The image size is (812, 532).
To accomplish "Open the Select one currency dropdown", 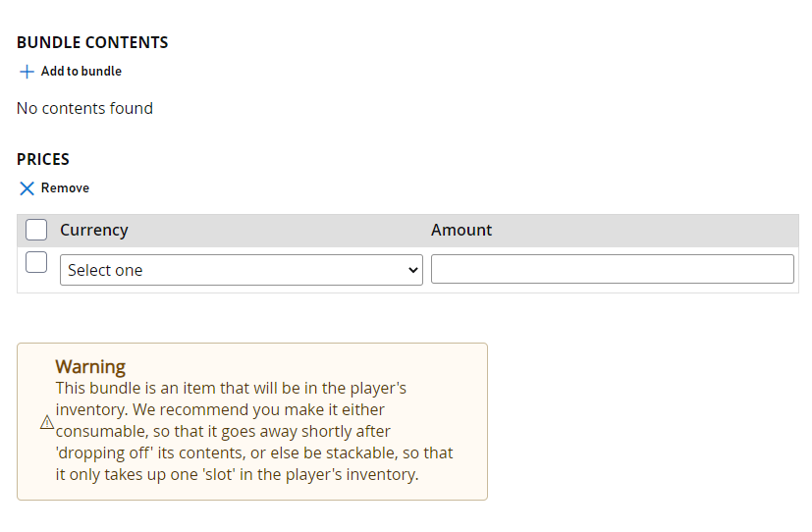I will click(x=242, y=270).
